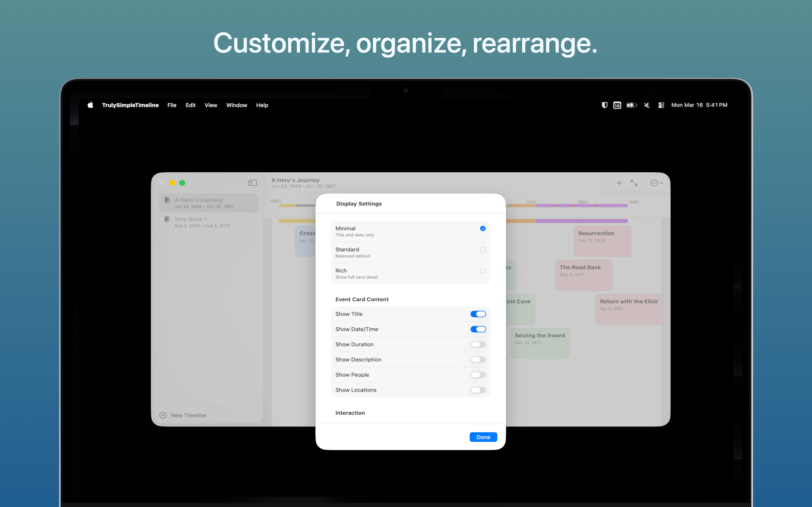Click the plus icon to add an event

[x=619, y=183]
